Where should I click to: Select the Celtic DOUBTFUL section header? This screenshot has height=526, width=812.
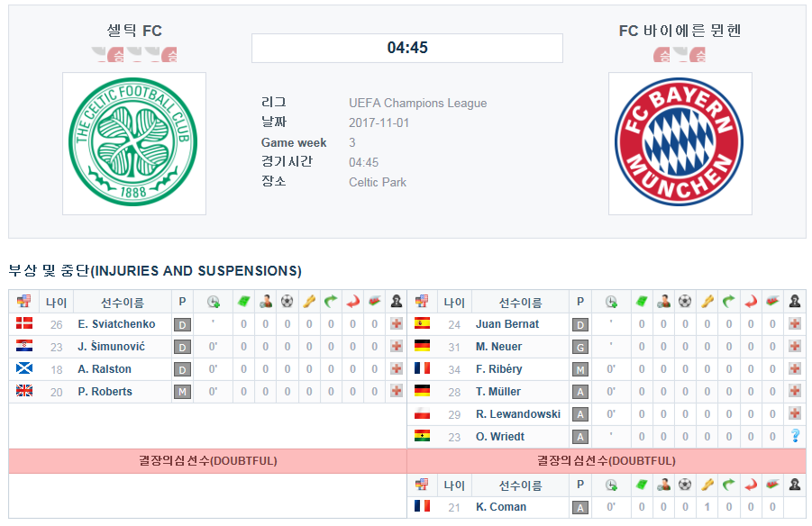point(207,461)
